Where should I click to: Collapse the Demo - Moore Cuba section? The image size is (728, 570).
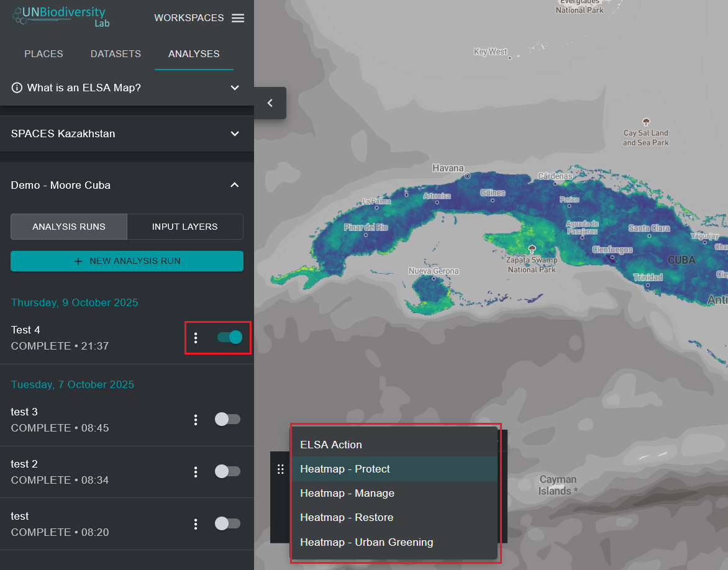(235, 185)
